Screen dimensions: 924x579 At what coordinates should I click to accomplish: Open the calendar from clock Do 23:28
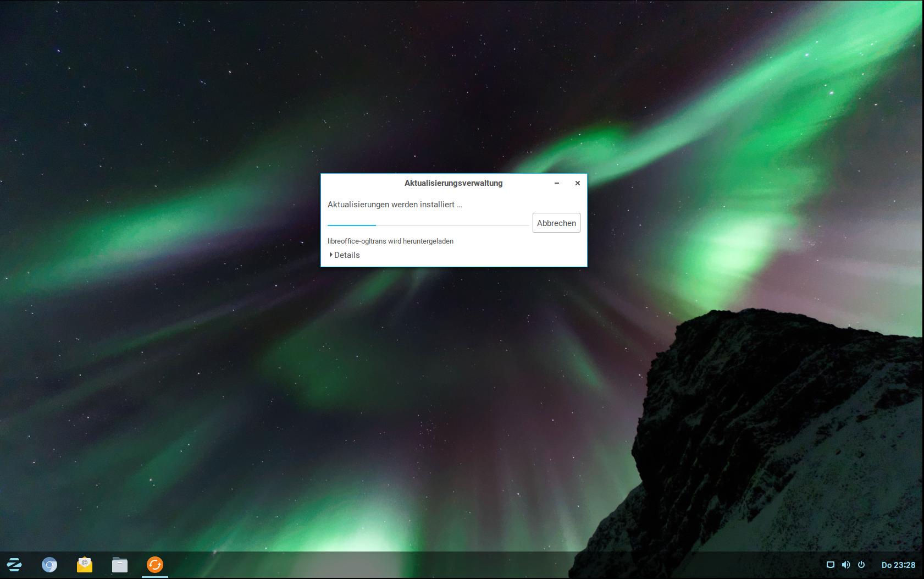point(898,565)
